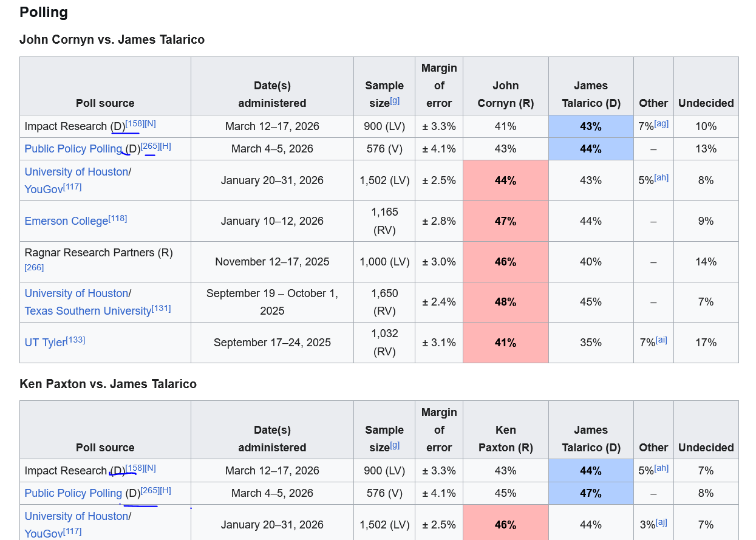Screen dimensions: 756x540
Task: Open the Texas Southern University link
Action: point(88,311)
